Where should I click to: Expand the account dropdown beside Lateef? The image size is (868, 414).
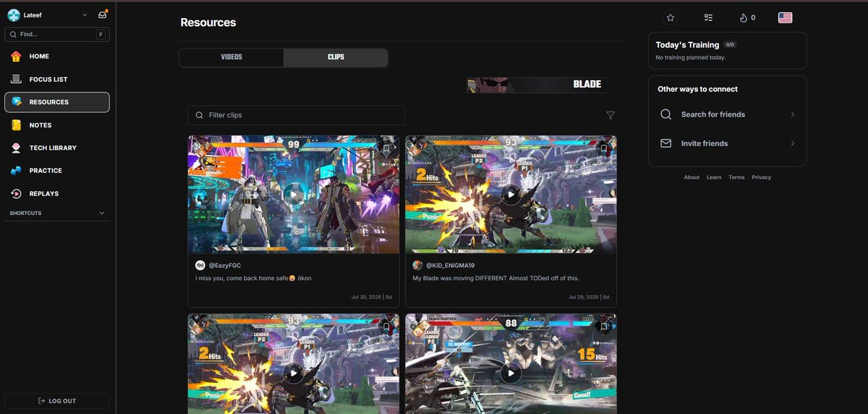(x=85, y=15)
